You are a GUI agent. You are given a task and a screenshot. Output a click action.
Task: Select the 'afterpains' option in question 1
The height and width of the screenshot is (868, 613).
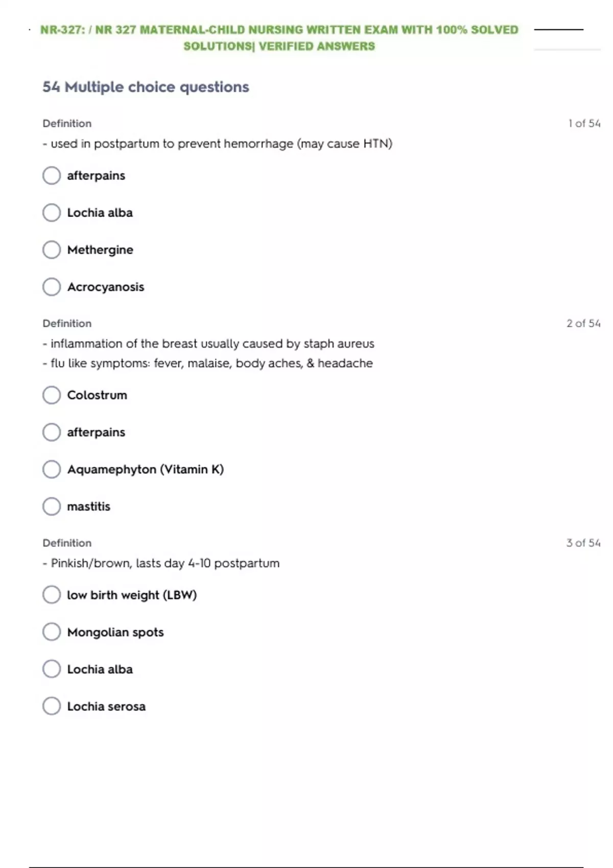click(x=52, y=176)
